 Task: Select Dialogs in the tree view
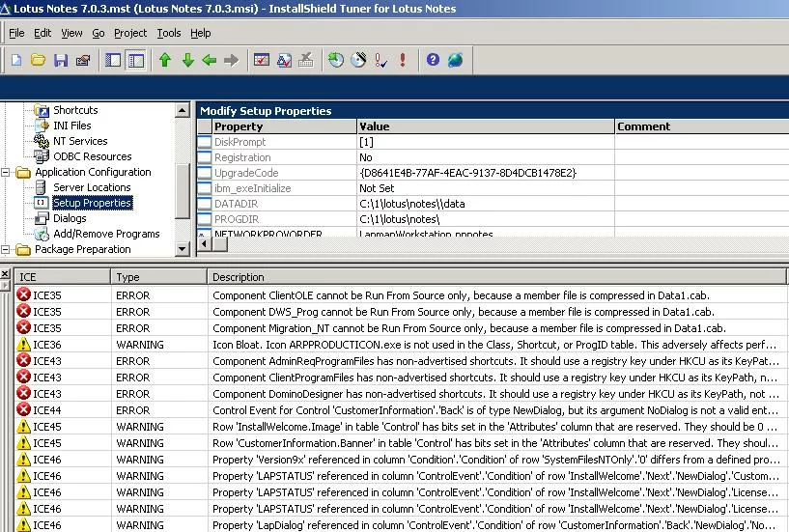[70, 218]
